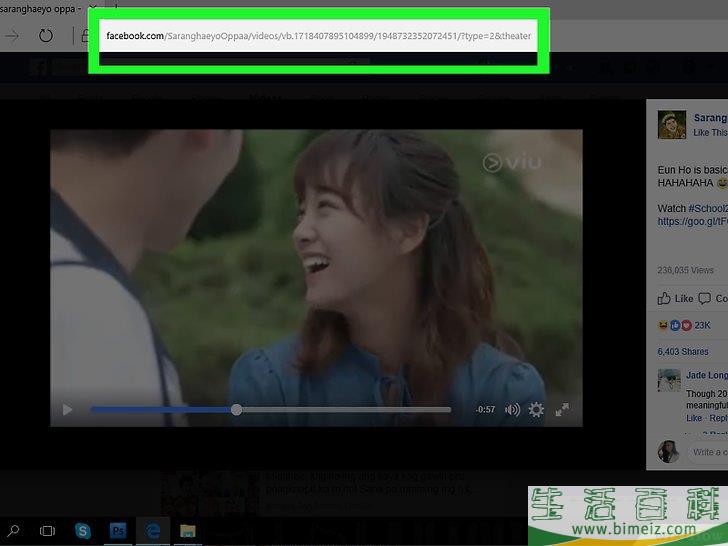Play the video with the play button

coord(67,410)
